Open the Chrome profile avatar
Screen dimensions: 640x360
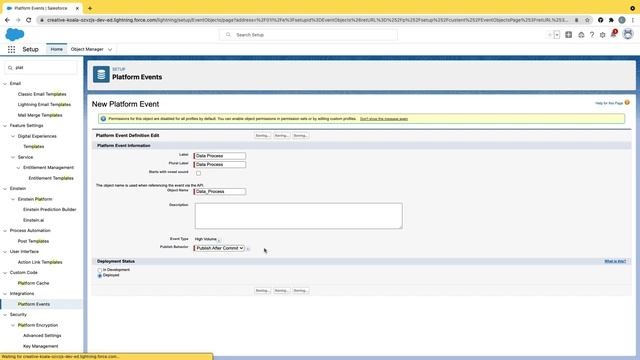coord(622,20)
